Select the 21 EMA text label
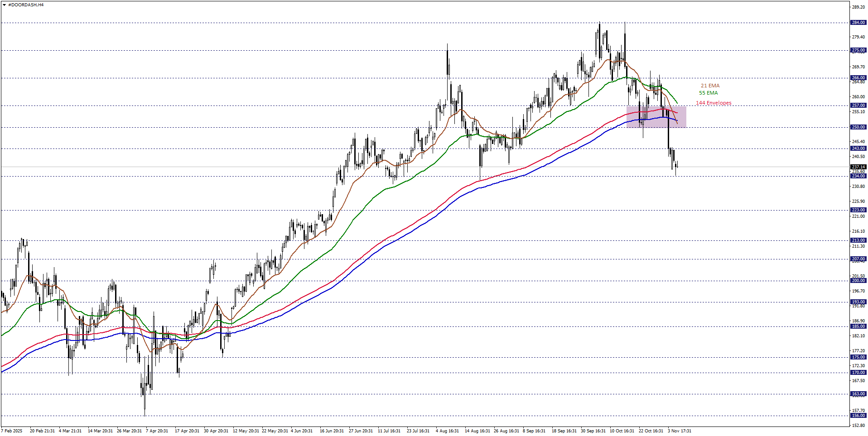This screenshot has height=436, width=868. click(710, 86)
